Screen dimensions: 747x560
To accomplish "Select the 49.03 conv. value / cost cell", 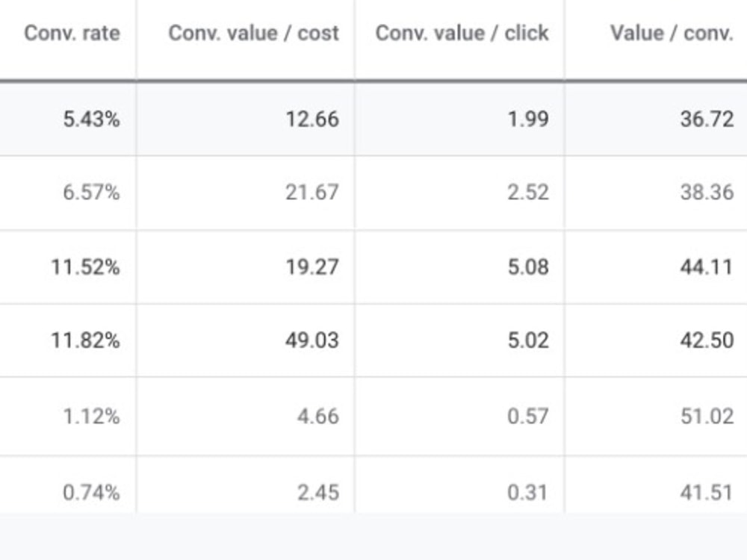I will click(312, 340).
